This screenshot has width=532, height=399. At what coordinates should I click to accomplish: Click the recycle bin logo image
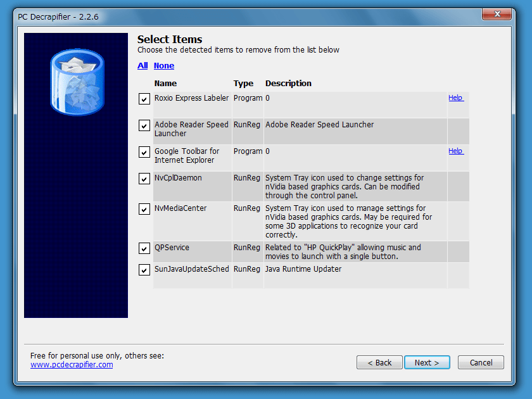[77, 82]
